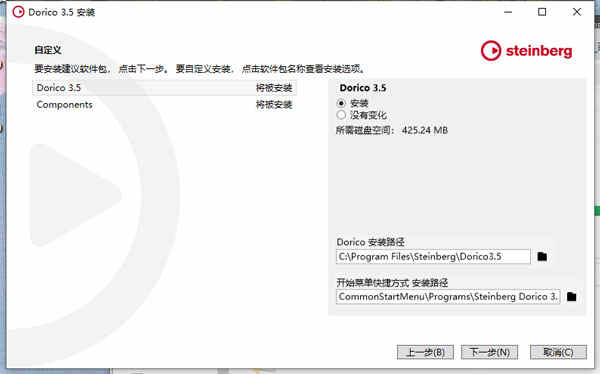This screenshot has height=374, width=600.
Task: Maximize the installer window
Action: tap(542, 12)
